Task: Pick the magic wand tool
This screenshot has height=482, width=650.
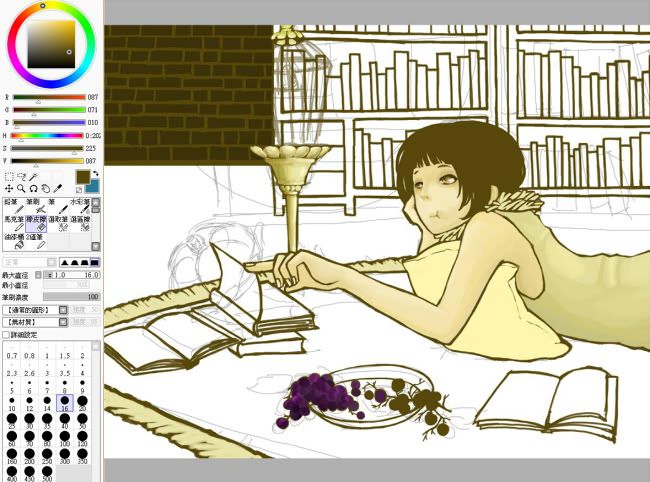Action: 35,176
